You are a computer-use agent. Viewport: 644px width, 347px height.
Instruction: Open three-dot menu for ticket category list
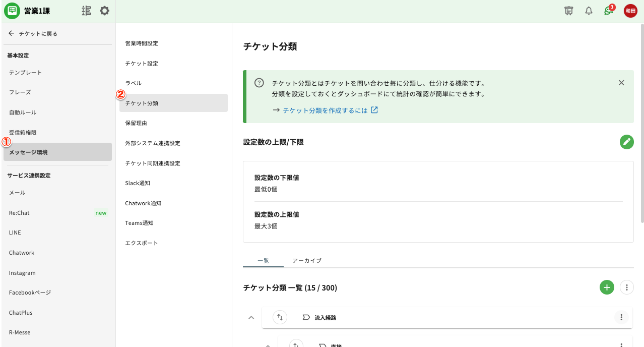point(626,287)
